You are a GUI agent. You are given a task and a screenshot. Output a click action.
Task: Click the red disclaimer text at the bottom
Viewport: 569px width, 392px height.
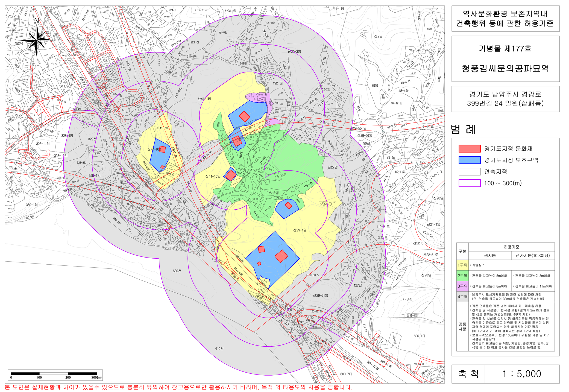(x=179, y=387)
